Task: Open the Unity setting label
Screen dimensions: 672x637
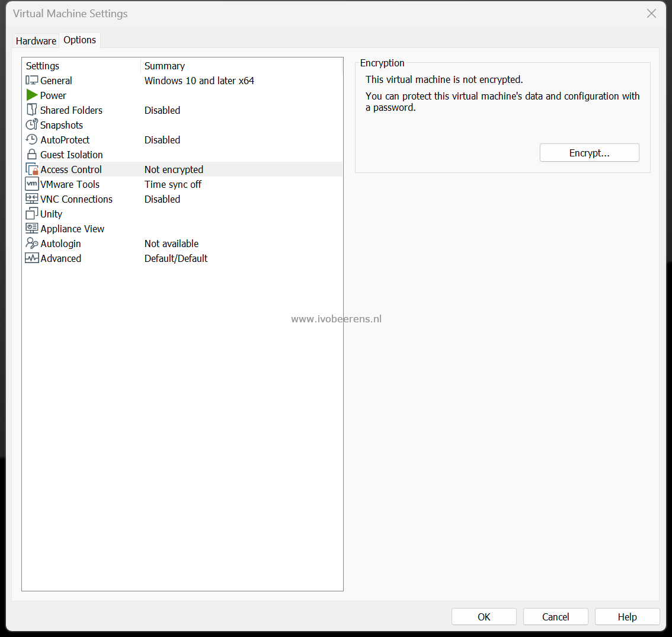Action: pos(51,214)
